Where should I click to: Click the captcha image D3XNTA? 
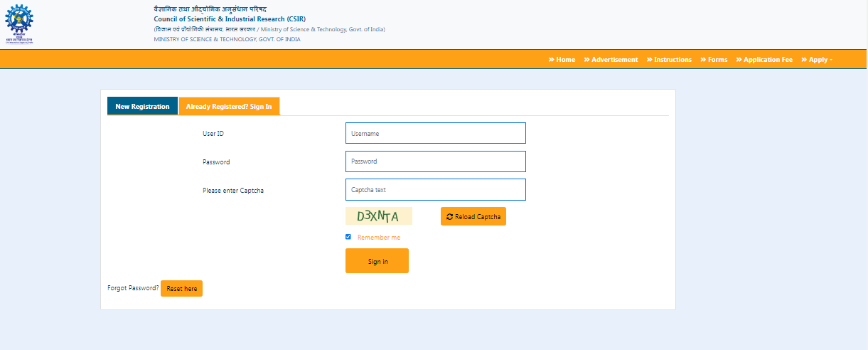[x=378, y=216]
